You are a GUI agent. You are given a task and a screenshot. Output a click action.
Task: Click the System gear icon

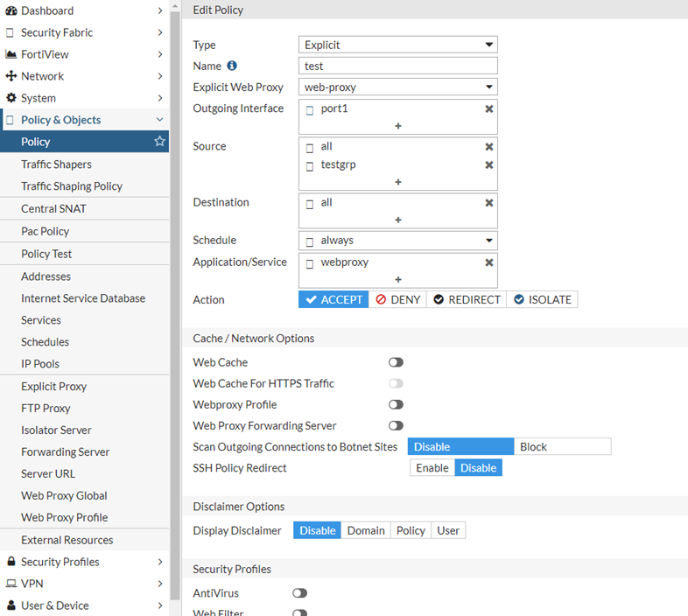(11, 98)
